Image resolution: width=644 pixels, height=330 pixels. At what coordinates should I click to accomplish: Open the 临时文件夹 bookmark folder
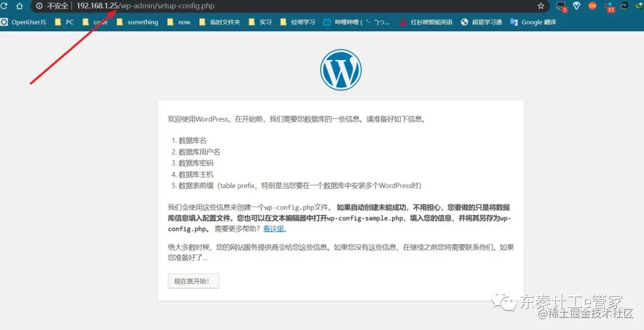219,22
